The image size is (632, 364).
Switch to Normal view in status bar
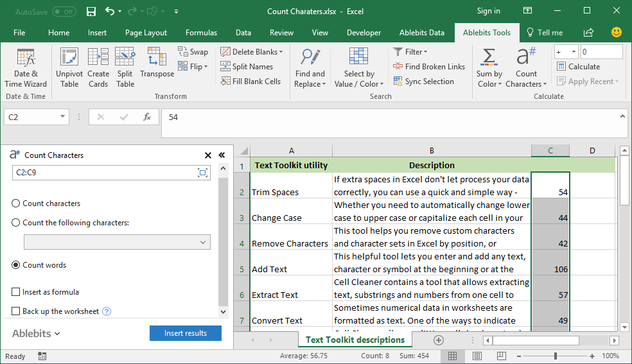(453, 356)
